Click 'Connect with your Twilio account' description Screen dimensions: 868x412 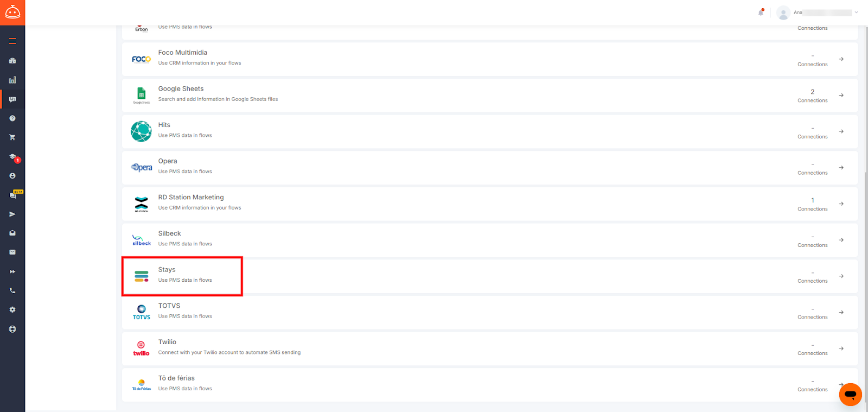tap(229, 352)
